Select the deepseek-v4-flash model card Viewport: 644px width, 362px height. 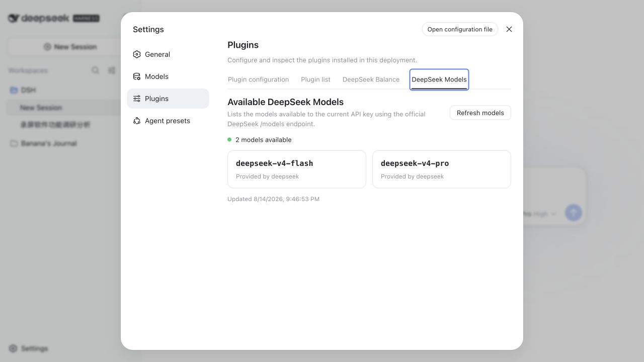297,169
